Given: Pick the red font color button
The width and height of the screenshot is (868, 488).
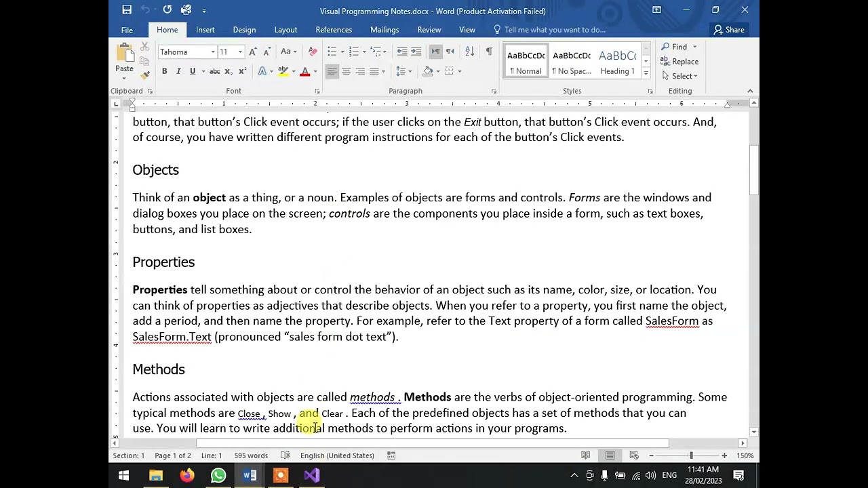Looking at the screenshot, I should tap(305, 71).
